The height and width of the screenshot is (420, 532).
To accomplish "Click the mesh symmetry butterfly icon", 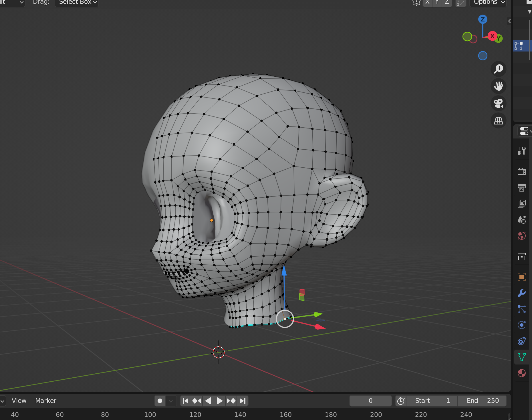I will click(416, 3).
